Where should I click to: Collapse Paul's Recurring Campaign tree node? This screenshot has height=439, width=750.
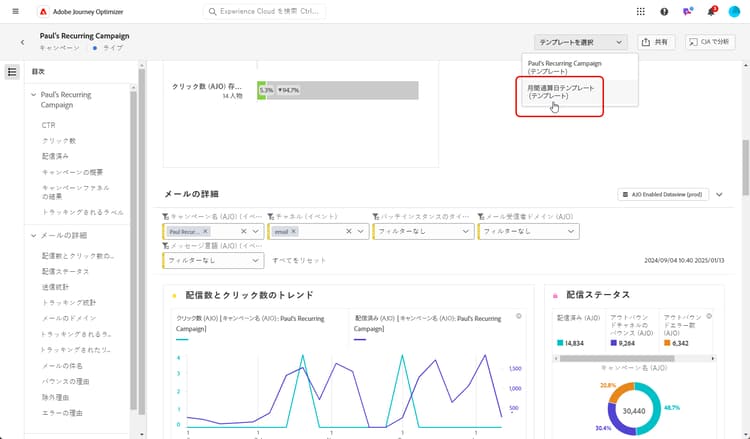[x=33, y=95]
